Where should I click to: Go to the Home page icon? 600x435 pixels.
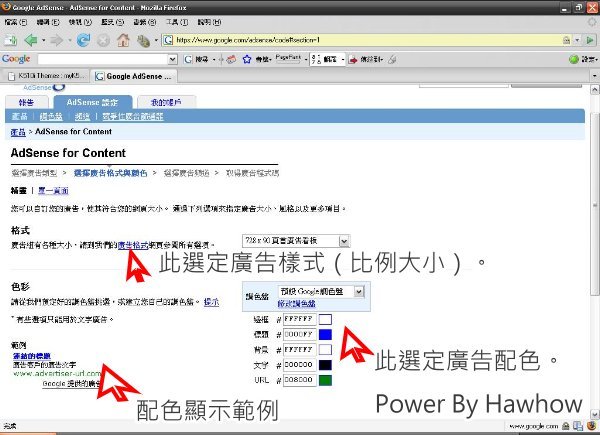pos(123,40)
